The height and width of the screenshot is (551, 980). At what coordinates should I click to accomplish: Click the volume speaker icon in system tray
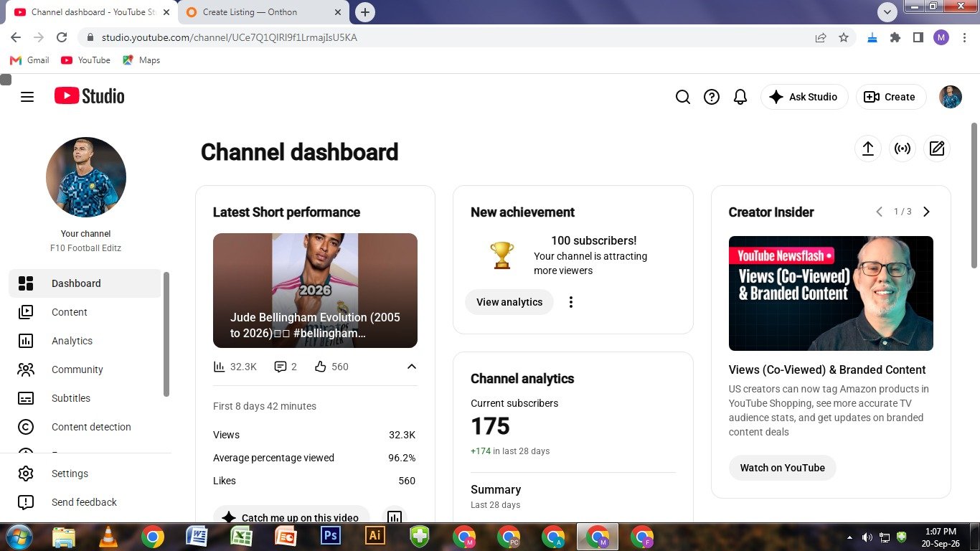pos(867,537)
